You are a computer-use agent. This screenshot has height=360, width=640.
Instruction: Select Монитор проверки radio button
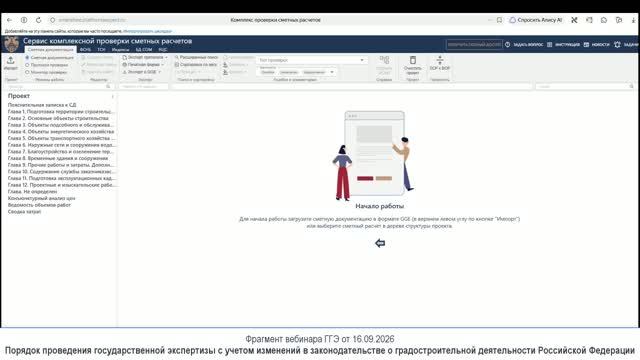[x=27, y=72]
